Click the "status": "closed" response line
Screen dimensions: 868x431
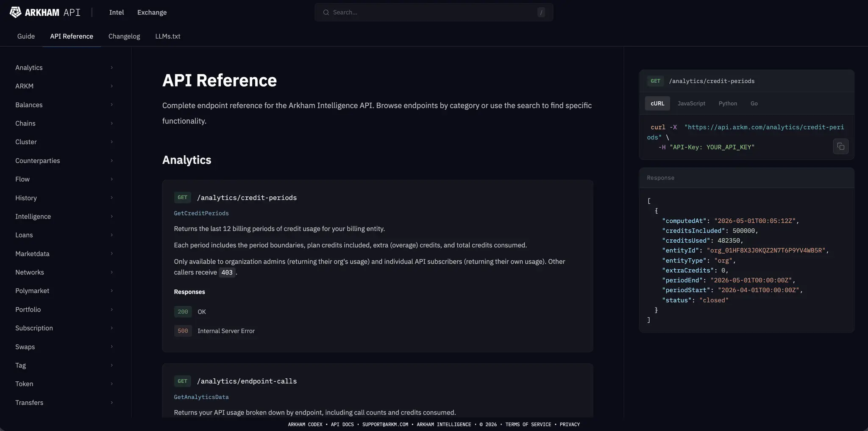[x=695, y=300]
